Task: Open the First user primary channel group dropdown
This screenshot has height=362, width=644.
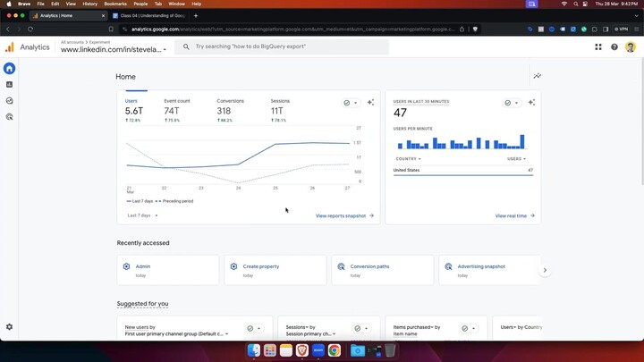Action: coord(176,333)
